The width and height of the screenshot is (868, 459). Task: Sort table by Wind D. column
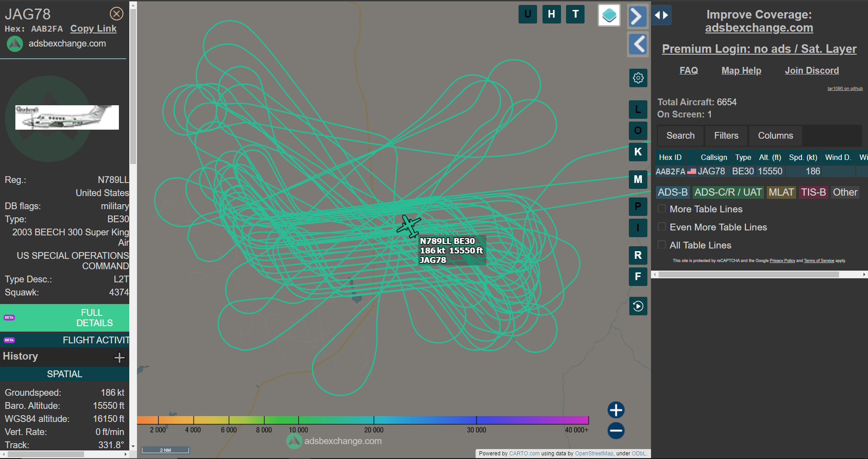click(x=838, y=157)
